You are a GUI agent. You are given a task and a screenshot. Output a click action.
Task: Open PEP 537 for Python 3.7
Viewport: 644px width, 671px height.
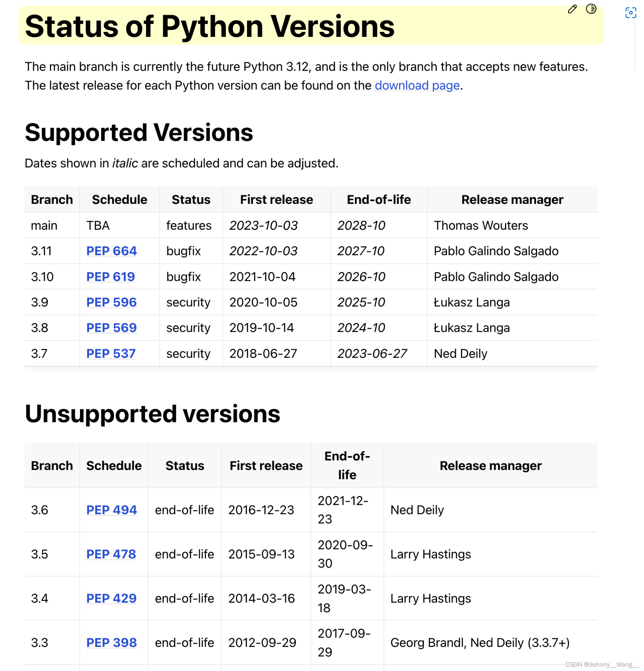pos(110,353)
